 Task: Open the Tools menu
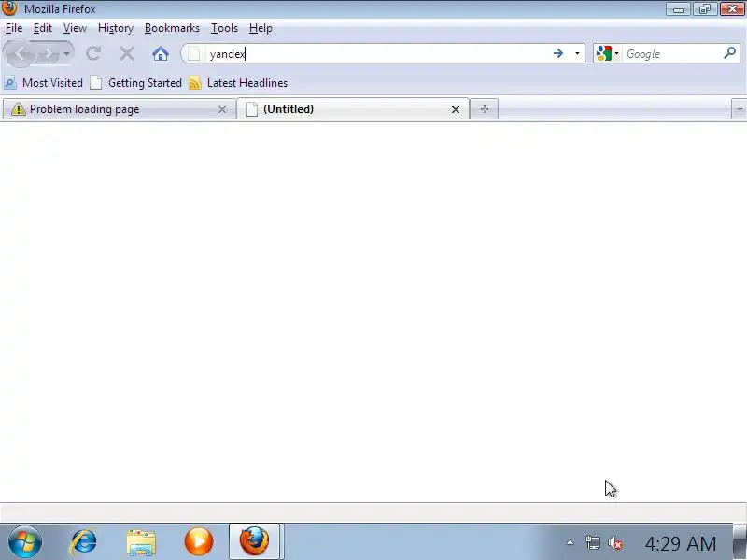coord(224,28)
